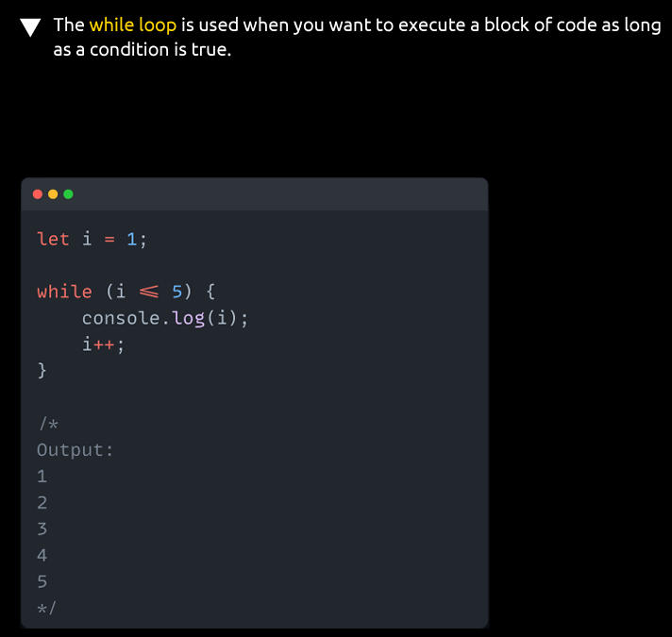
Task: Click the "Output:" comment label
Action: tap(75, 449)
